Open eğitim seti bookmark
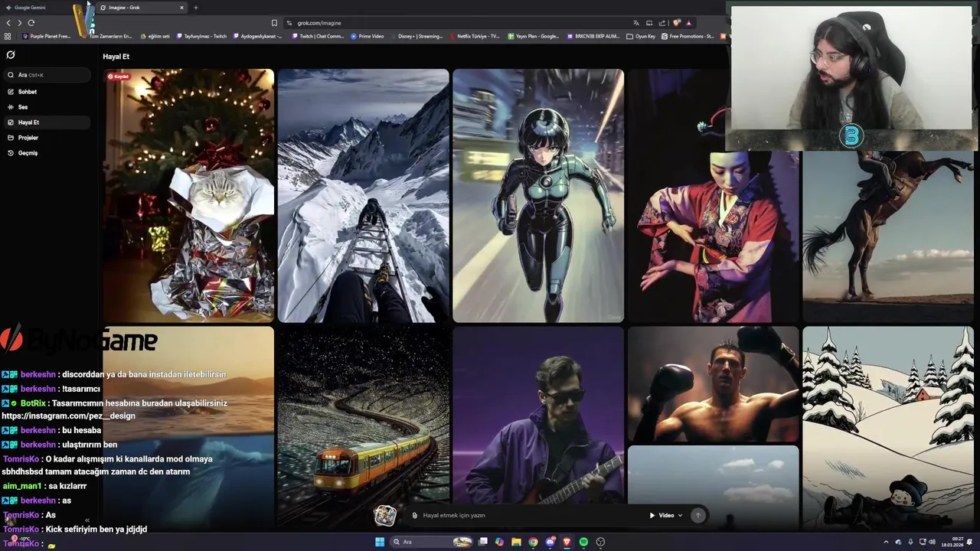The height and width of the screenshot is (551, 980). (155, 36)
